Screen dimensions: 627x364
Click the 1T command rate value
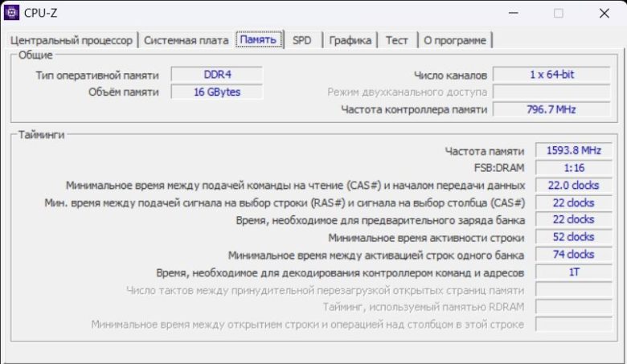click(x=574, y=272)
